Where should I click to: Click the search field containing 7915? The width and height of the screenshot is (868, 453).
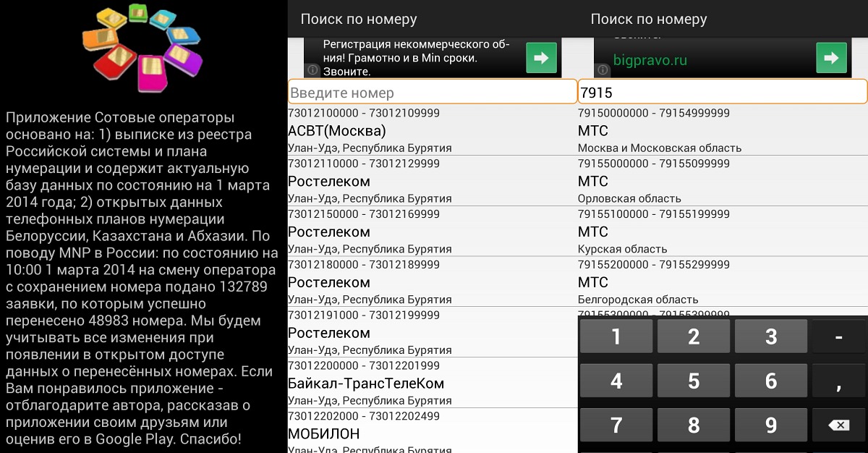723,92
